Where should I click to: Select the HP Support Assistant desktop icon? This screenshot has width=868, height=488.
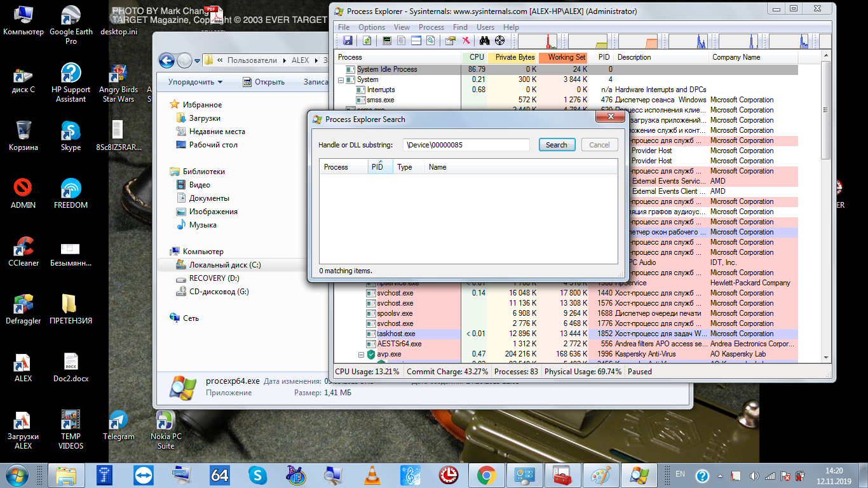pyautogui.click(x=71, y=83)
